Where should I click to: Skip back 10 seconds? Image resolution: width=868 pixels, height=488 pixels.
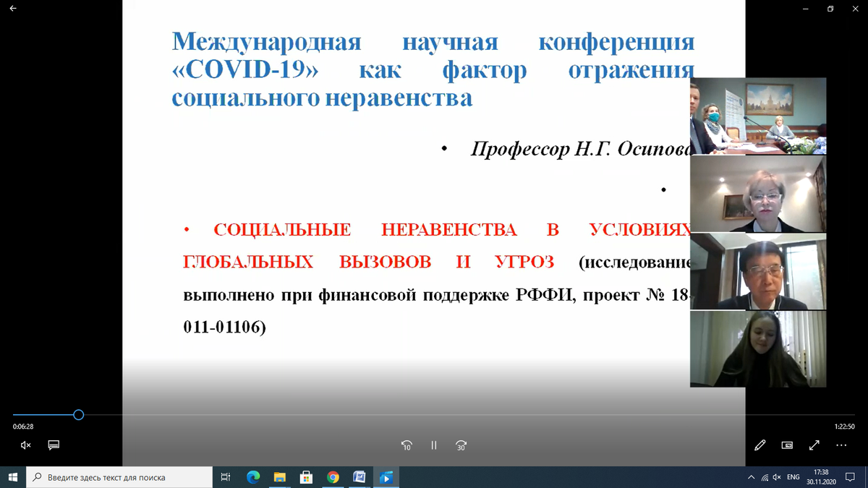click(x=407, y=445)
